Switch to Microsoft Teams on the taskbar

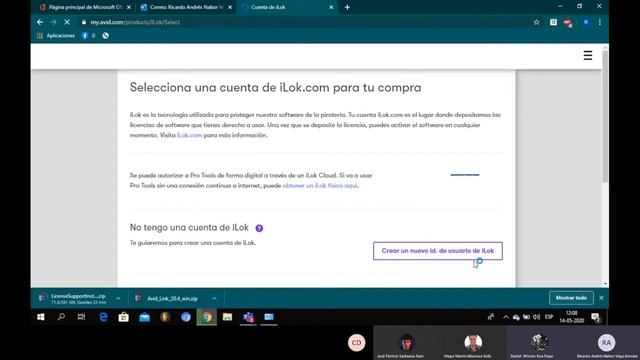(x=248, y=317)
